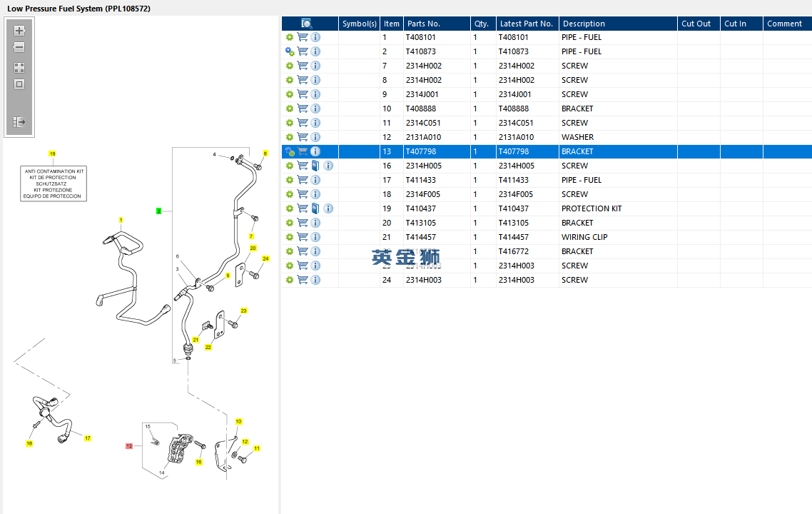Add item 7 2314H002 to cart
Screen dimensions: 812x514
click(303, 66)
